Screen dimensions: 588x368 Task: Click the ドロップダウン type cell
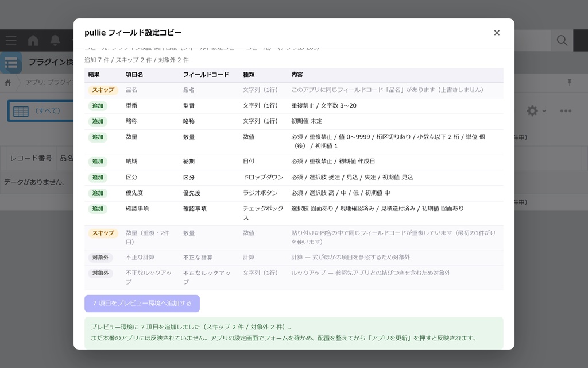pos(263,177)
